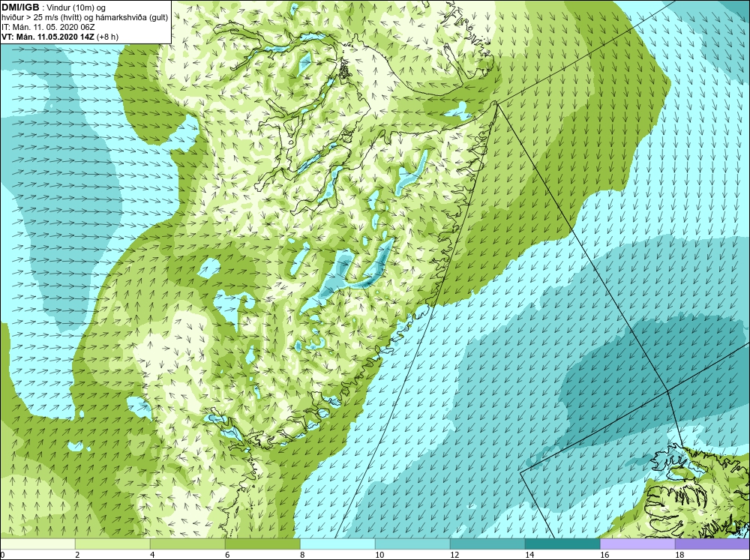Click the dark teal 14–16 m/s legend swatch

pyautogui.click(x=562, y=544)
